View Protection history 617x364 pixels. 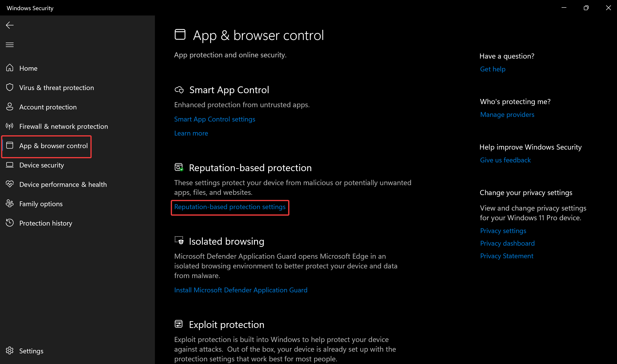(46, 223)
